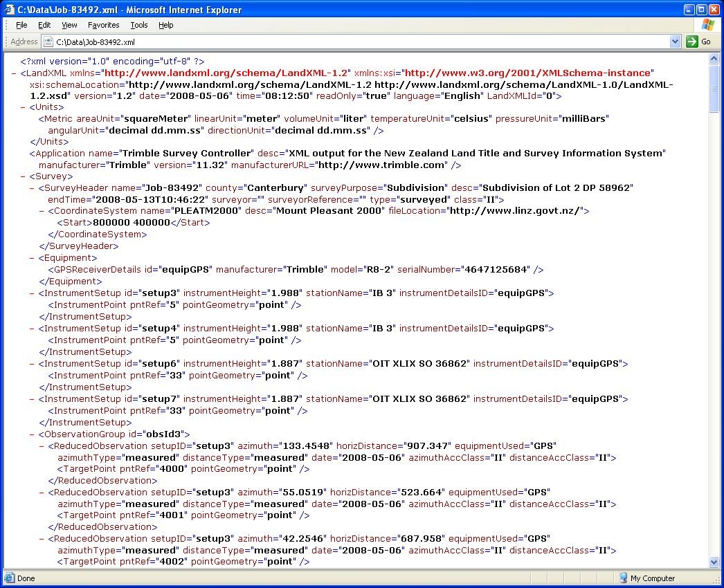Click the page icon inside the Address bar
The image size is (724, 588).
(x=47, y=41)
